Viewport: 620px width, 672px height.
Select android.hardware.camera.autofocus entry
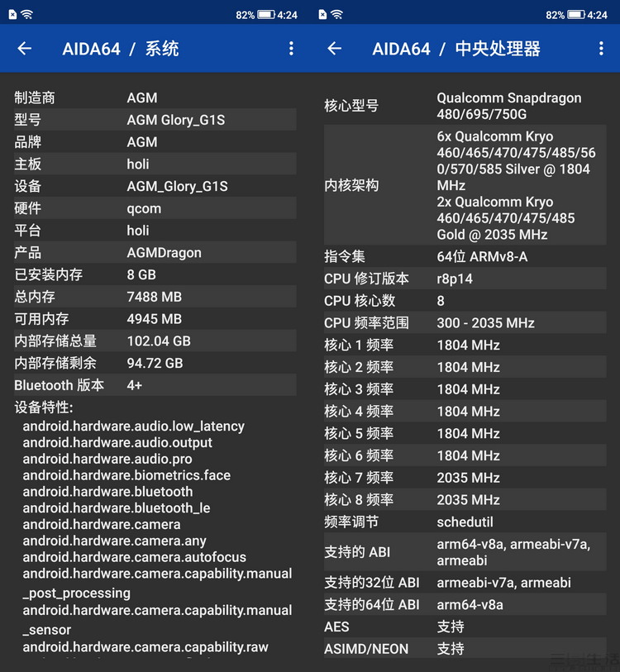tap(135, 557)
